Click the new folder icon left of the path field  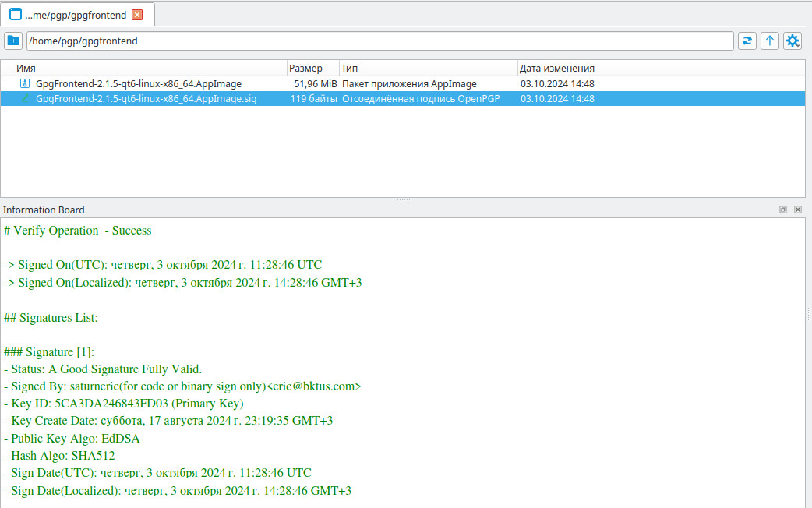click(13, 41)
